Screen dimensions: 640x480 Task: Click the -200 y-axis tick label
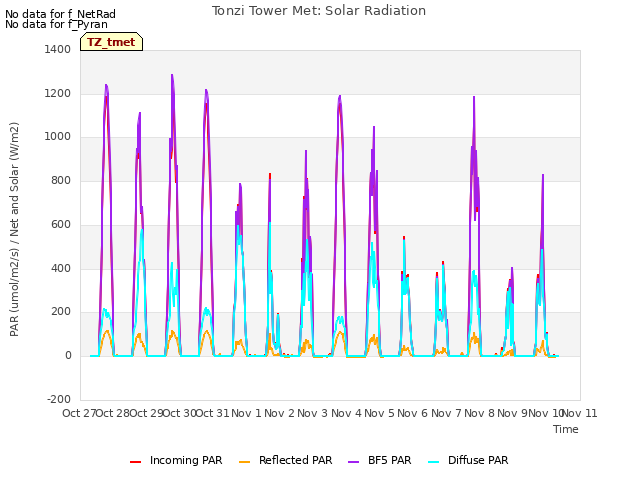59,399
